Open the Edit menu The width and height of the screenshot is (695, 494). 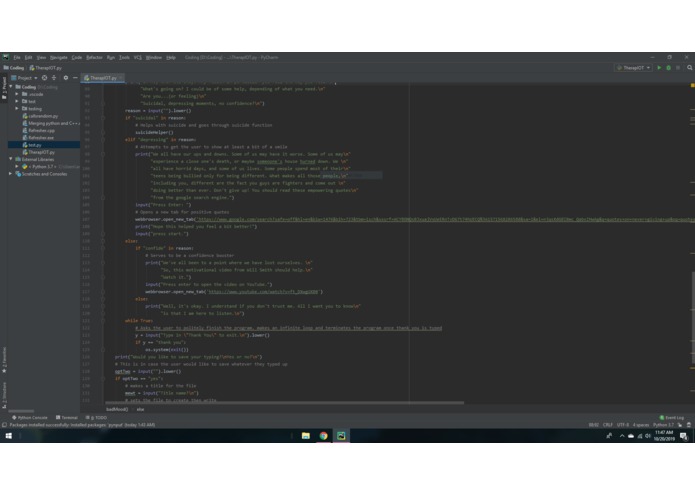click(x=28, y=58)
